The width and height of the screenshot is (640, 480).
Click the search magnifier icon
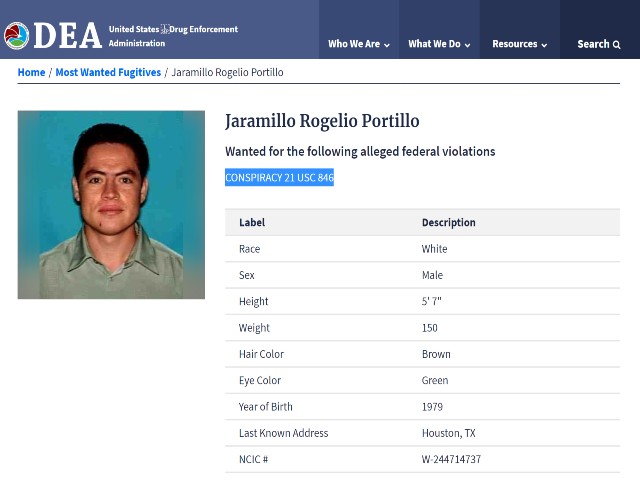click(616, 45)
